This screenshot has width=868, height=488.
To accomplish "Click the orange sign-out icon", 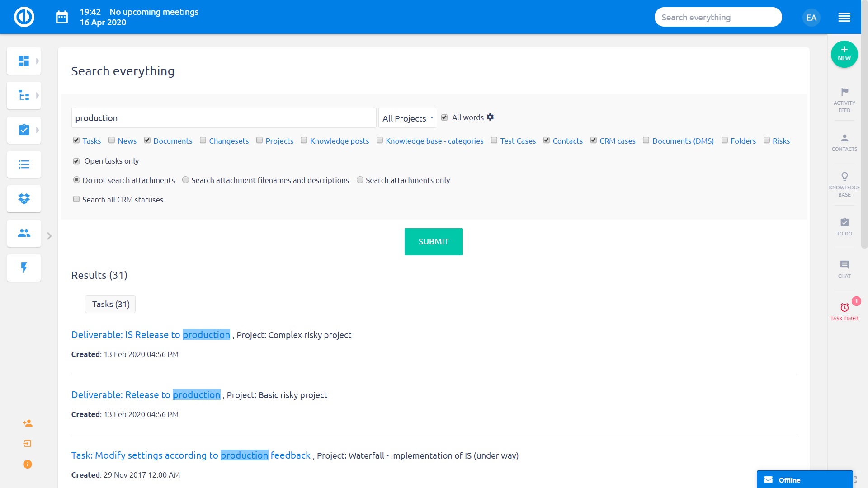I will point(27,444).
